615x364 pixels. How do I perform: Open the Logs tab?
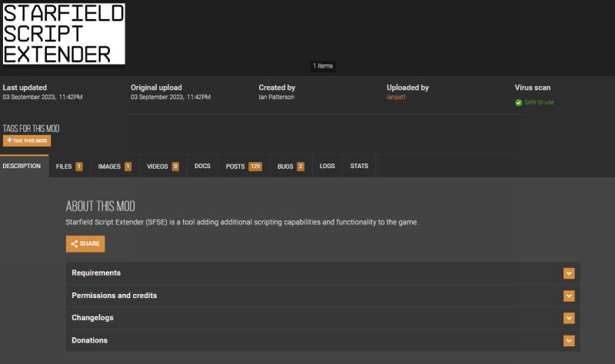click(327, 166)
